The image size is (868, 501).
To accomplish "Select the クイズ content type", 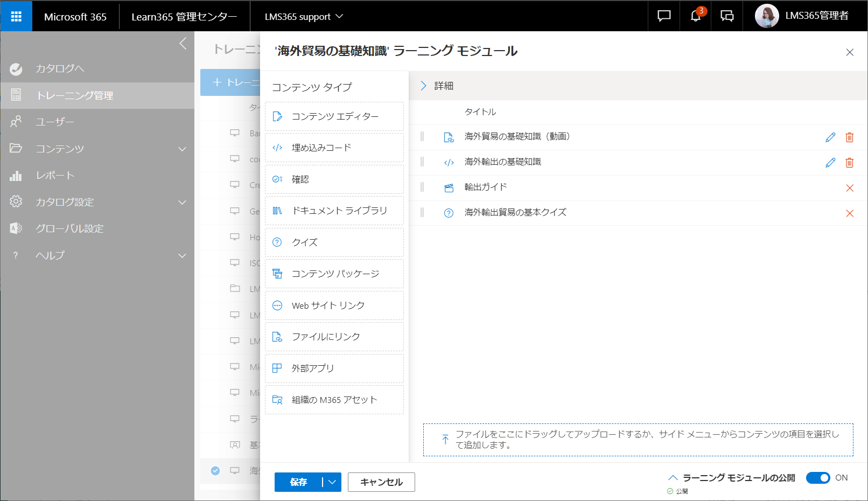I will [x=334, y=242].
